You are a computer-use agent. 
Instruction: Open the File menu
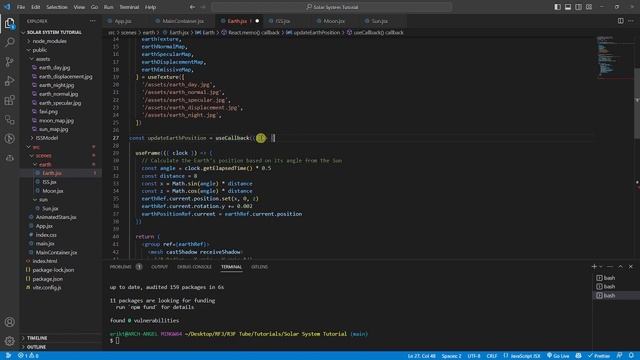click(21, 7)
